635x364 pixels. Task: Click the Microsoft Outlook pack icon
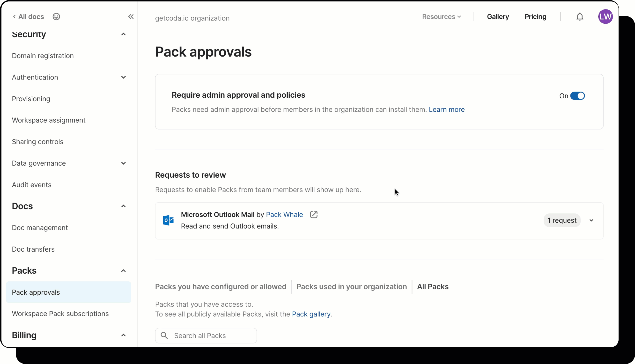click(168, 220)
